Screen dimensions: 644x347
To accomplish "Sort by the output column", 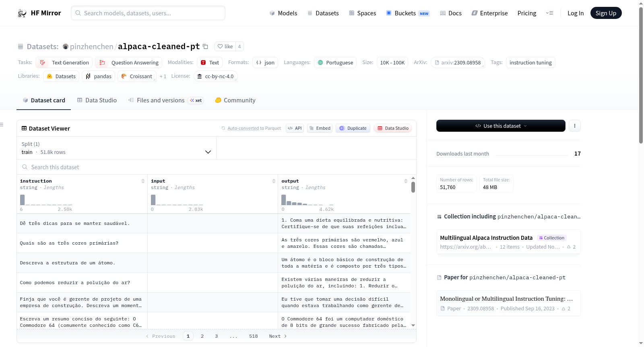I will tap(406, 181).
